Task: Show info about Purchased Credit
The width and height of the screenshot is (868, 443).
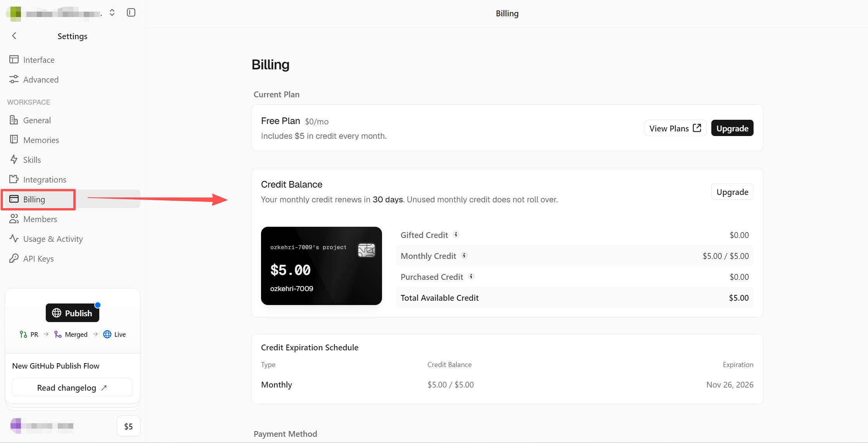Action: tap(471, 276)
